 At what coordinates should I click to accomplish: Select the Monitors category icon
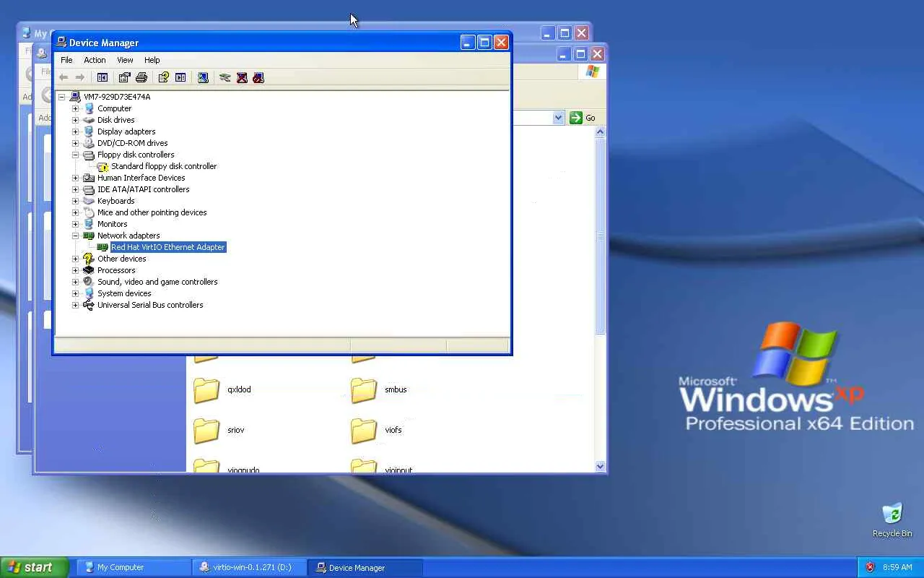[x=89, y=224]
